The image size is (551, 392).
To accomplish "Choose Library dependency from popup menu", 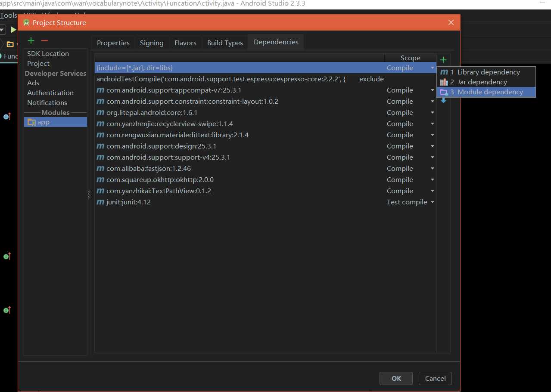I will [486, 72].
